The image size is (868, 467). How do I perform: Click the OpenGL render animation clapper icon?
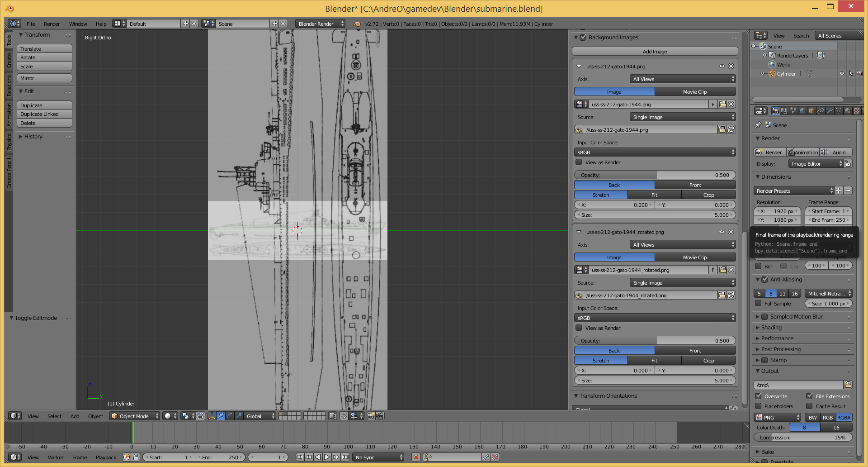pos(380,416)
